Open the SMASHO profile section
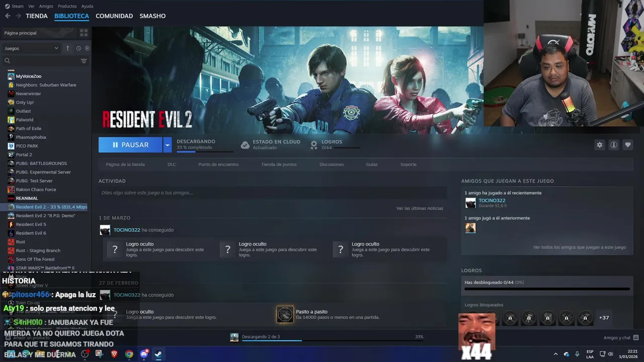Screen dimensions: 644x362 point(152,16)
